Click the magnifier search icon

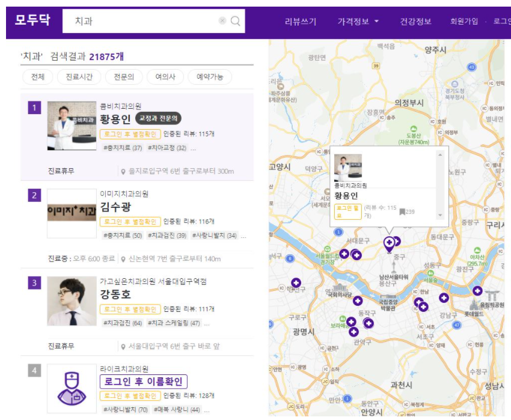click(x=235, y=21)
